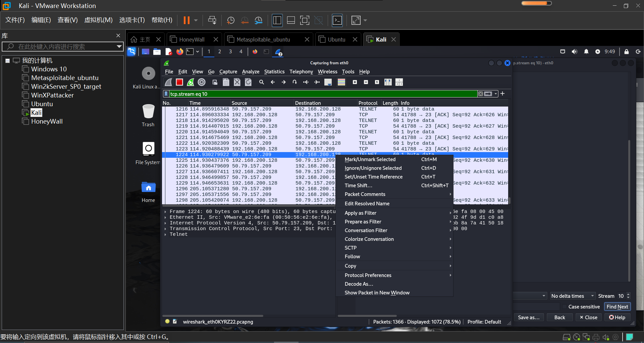Open the Statistics menu in Wireshark
Screen dimensions: 644x343
tap(274, 72)
